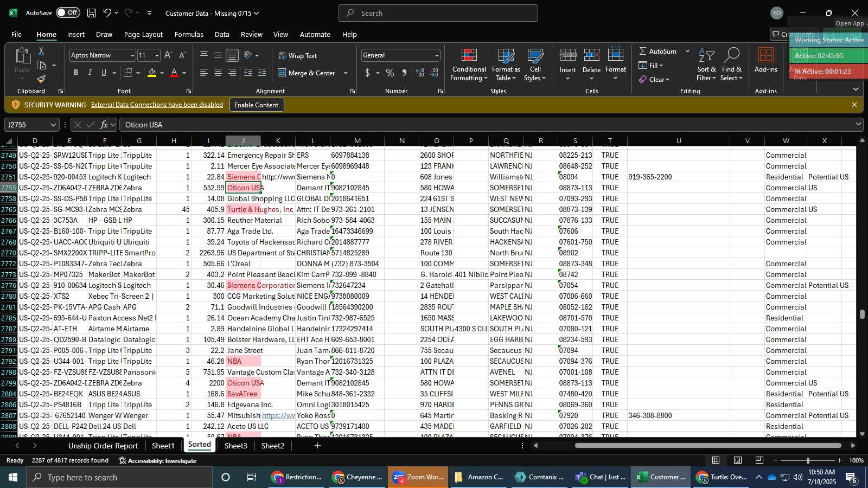
Task: Open Find & Select menu
Action: coord(732,65)
